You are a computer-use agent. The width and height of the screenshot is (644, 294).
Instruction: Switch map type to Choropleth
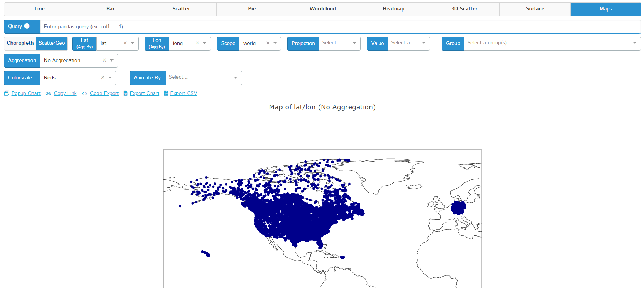(x=20, y=43)
